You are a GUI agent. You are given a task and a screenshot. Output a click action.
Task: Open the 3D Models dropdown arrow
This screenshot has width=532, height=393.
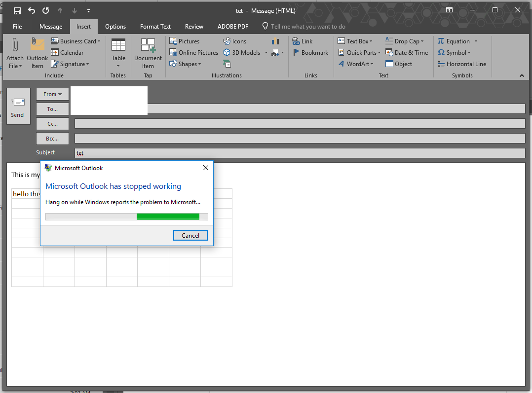[x=266, y=53]
